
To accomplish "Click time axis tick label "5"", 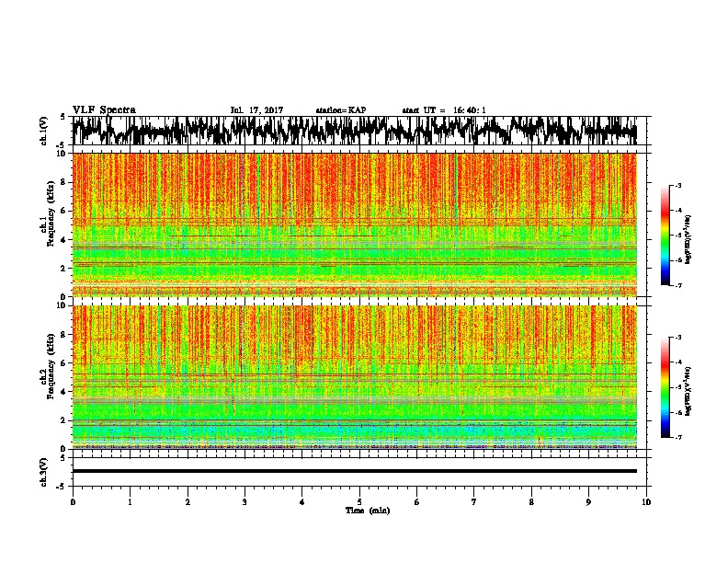I will 359,502.
